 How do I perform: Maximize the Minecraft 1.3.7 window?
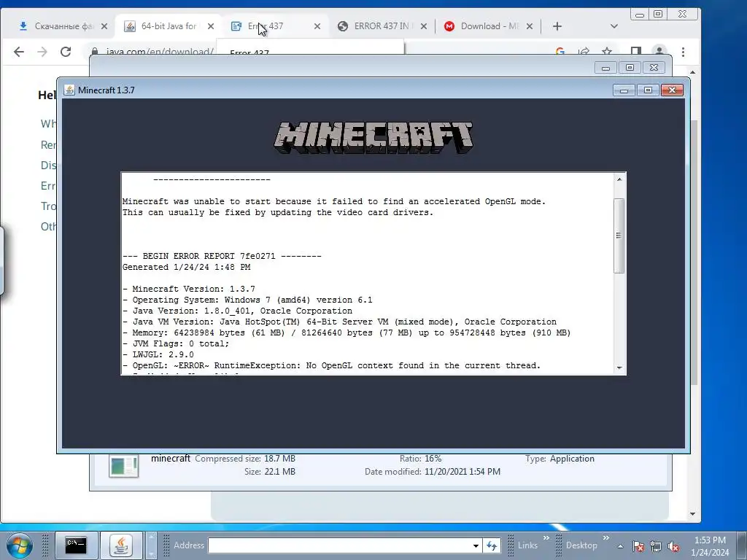[x=648, y=90]
